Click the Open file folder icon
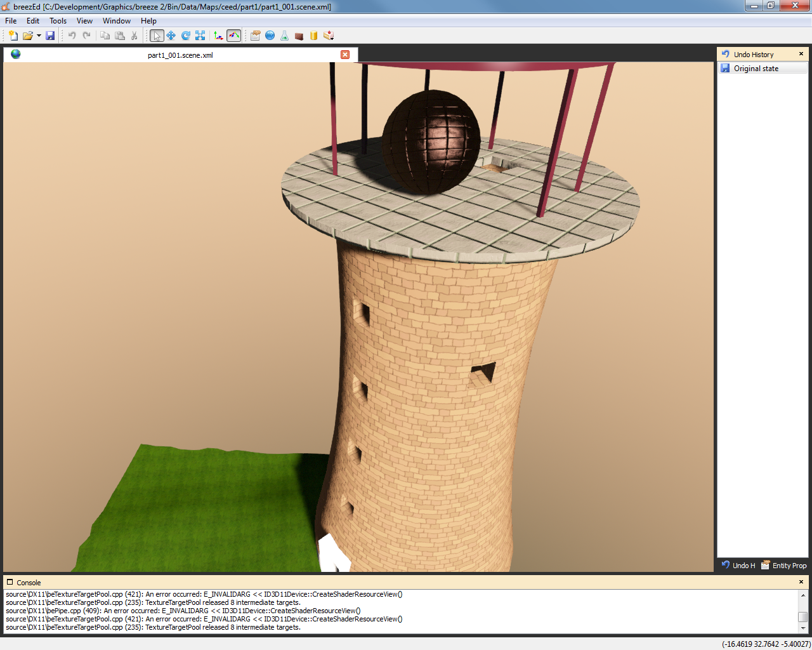812x650 pixels. 27,36
